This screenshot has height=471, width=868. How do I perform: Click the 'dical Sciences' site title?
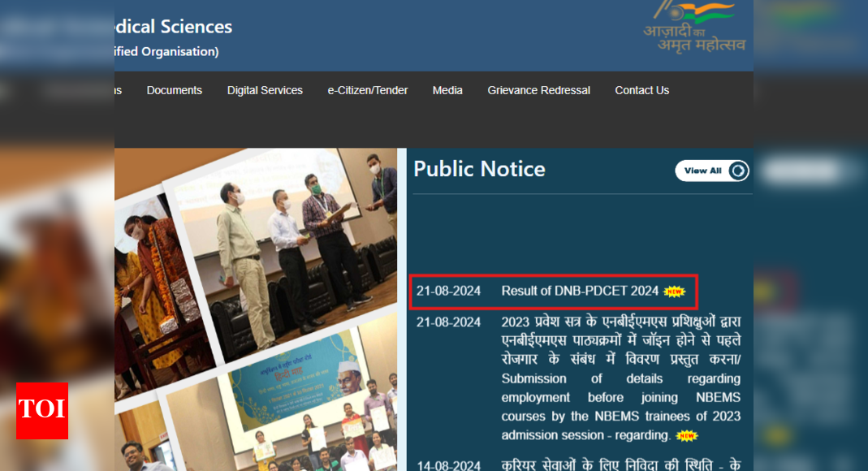click(173, 27)
